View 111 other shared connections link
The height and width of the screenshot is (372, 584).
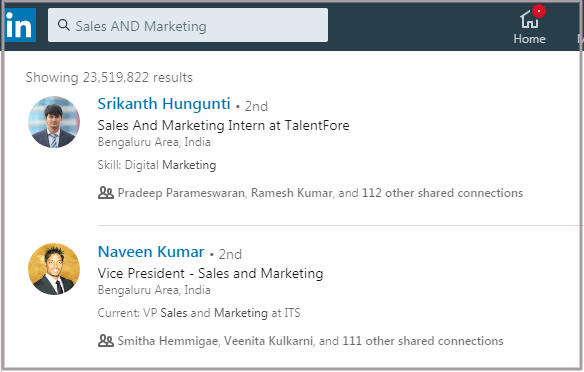[423, 341]
